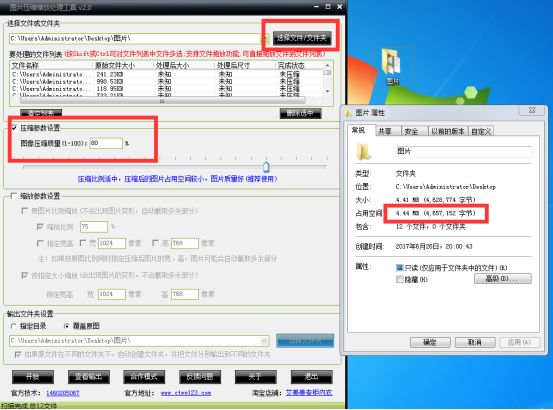Click the compression quality slider handle
Screen dimensions: 553x410
[266, 167]
